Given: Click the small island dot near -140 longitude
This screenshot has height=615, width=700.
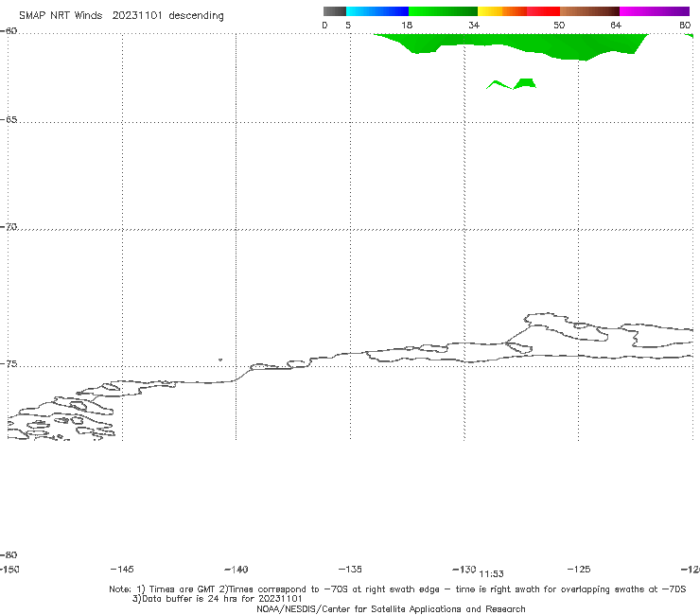Looking at the screenshot, I should click(220, 360).
